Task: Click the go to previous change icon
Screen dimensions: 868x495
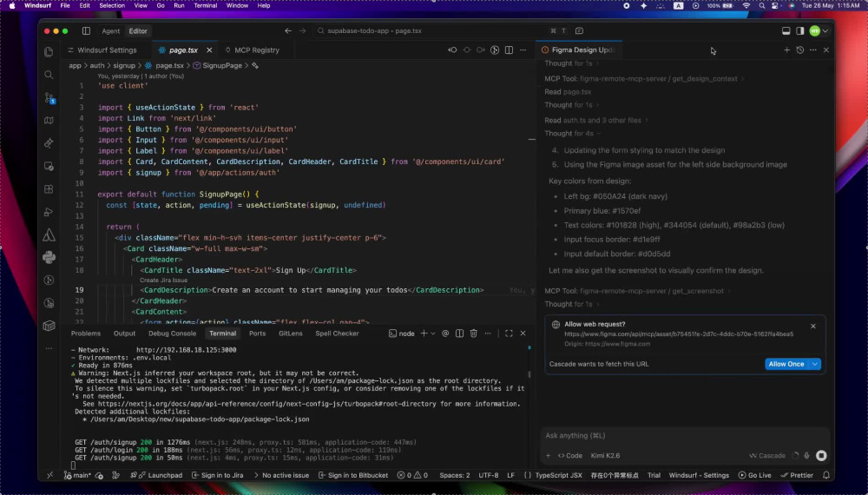Action: 452,49
